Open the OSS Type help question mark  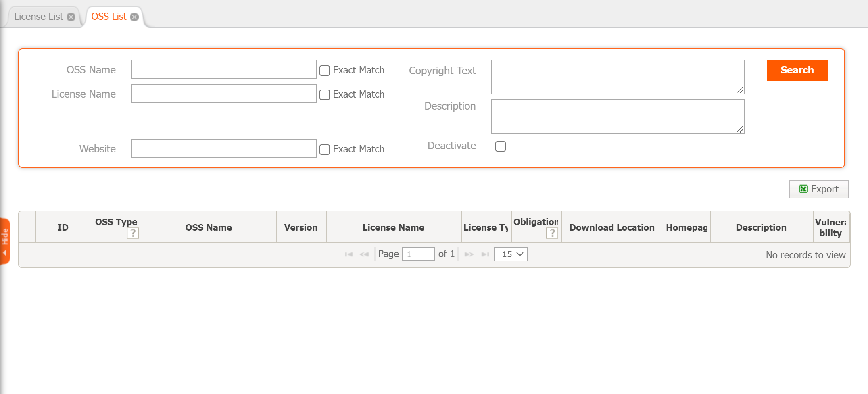tap(133, 233)
